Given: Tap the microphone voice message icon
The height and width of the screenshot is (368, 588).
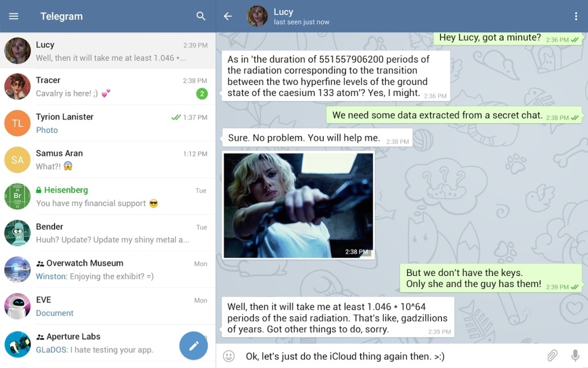Looking at the screenshot, I should point(575,355).
